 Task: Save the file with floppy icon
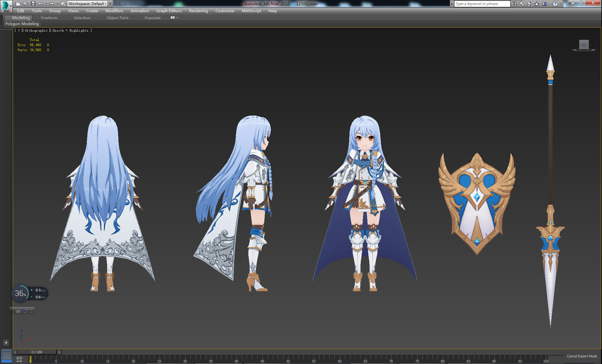(33, 4)
